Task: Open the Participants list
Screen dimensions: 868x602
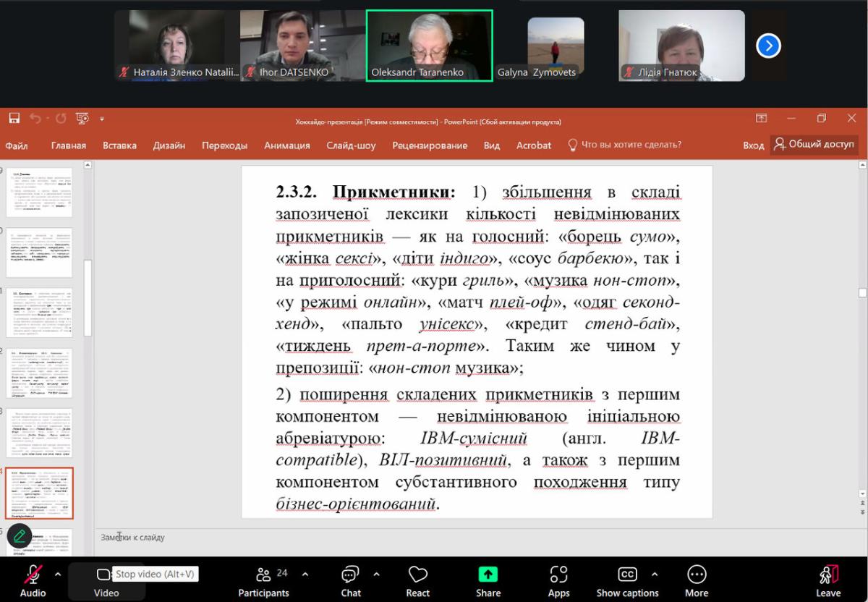Action: 264,575
